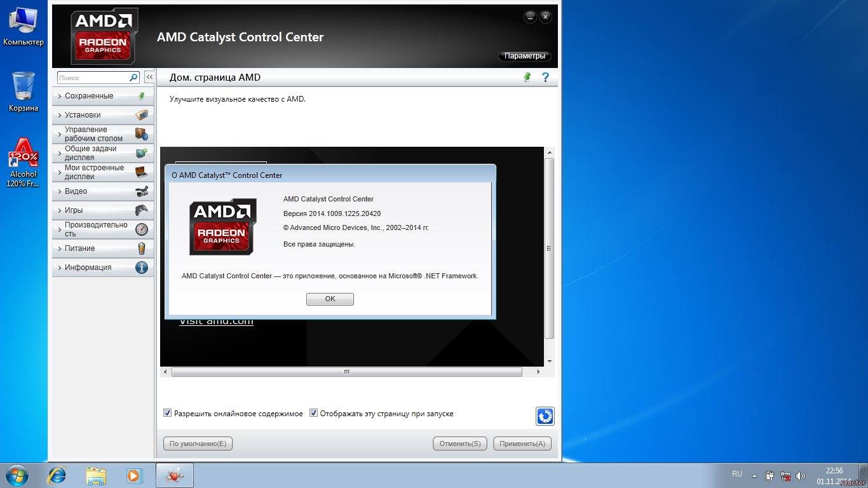Click the Все права защищены text
Image resolution: width=868 pixels, height=488 pixels.
(x=319, y=244)
